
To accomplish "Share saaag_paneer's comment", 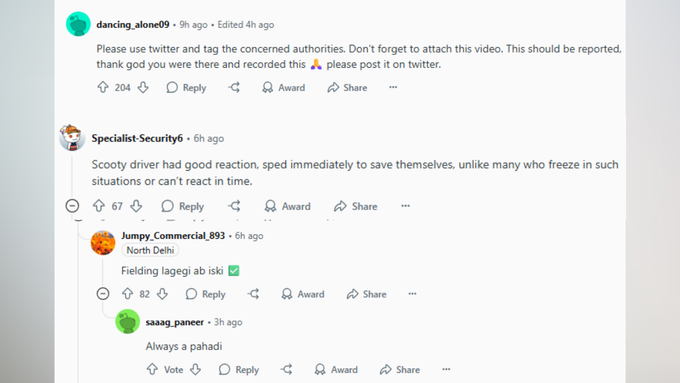I will pos(400,370).
